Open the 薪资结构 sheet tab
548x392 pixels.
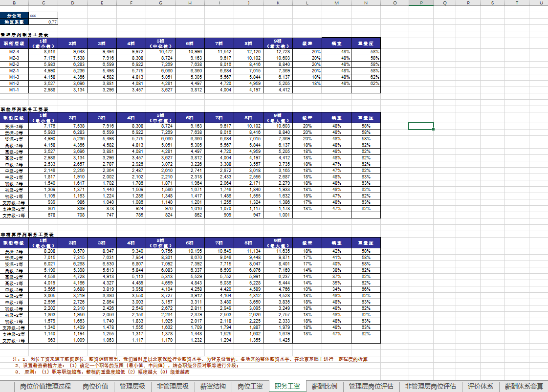point(213,386)
